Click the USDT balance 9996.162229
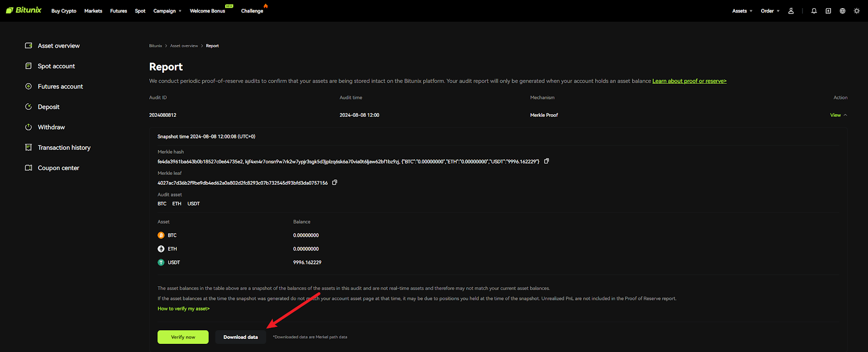This screenshot has height=352, width=868. (307, 262)
